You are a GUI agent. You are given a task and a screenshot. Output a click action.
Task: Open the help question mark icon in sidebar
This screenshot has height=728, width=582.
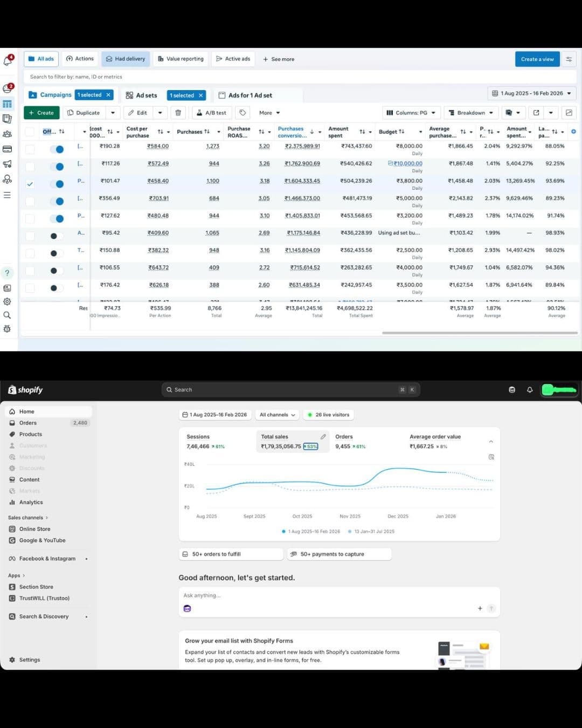(x=8, y=273)
